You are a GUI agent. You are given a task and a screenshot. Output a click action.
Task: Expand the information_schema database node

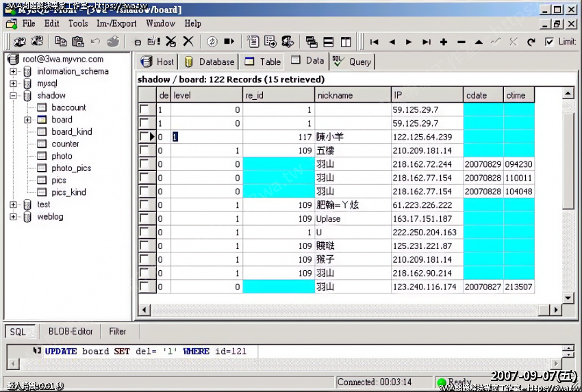pyautogui.click(x=14, y=72)
